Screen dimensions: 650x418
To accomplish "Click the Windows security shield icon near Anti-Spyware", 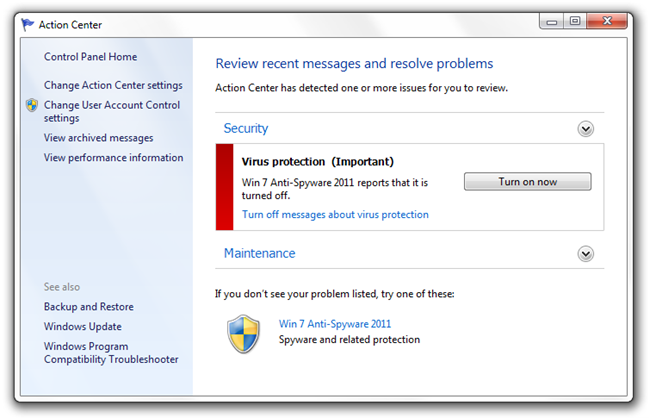I will click(244, 334).
